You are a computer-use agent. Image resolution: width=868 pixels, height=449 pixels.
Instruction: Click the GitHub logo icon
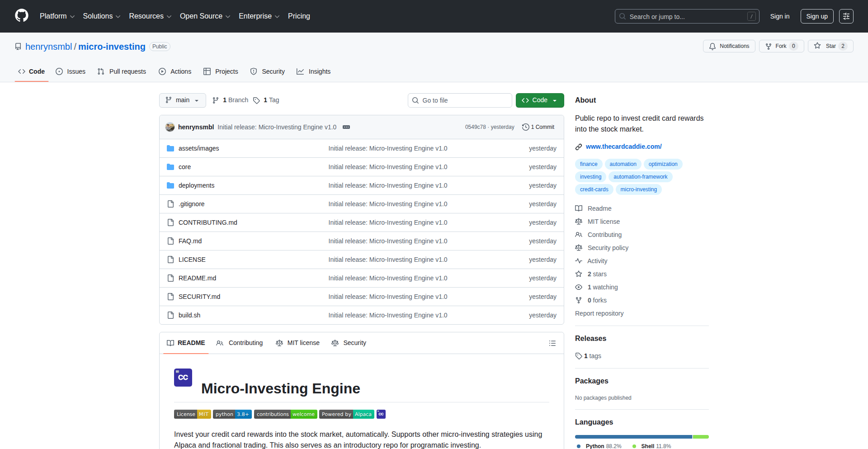click(x=22, y=16)
